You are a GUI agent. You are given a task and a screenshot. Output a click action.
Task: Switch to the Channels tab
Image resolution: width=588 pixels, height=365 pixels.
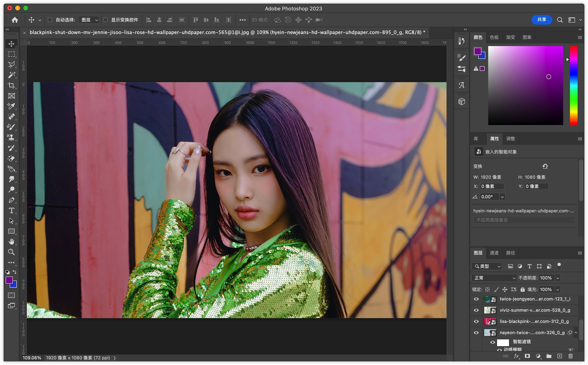494,253
